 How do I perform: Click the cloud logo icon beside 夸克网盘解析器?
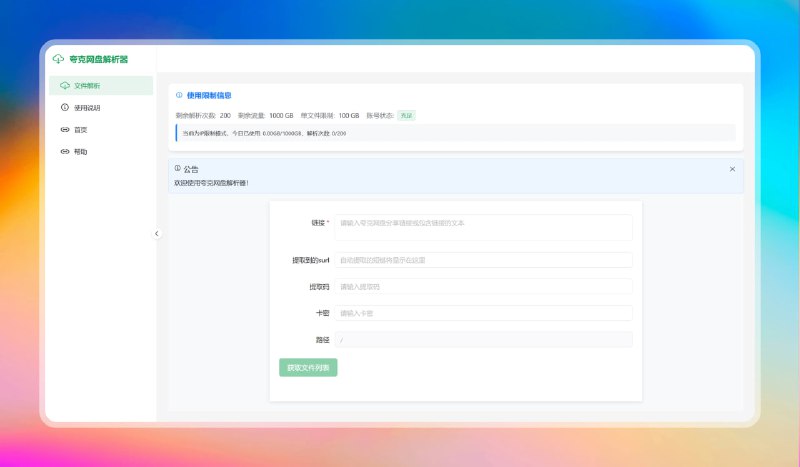[58, 59]
